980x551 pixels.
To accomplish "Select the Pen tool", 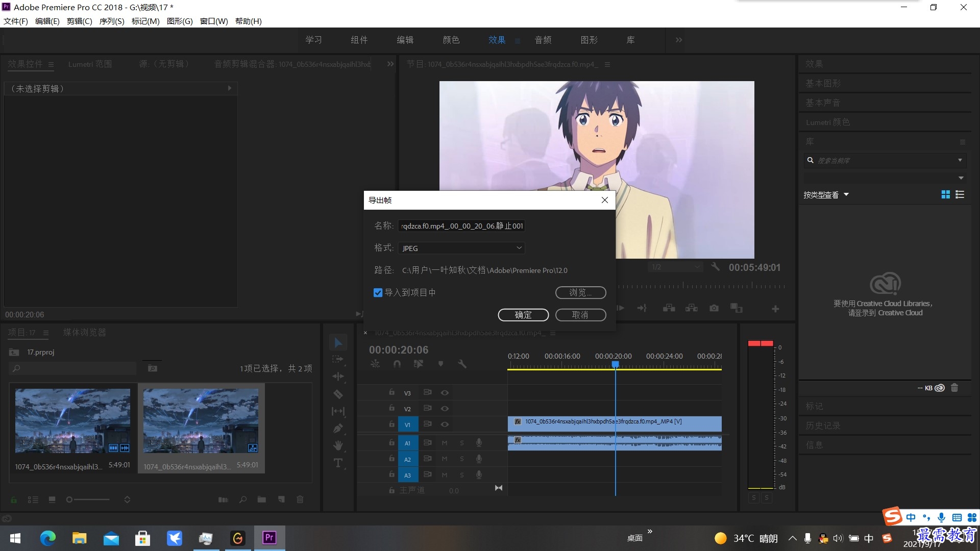I will click(x=338, y=429).
